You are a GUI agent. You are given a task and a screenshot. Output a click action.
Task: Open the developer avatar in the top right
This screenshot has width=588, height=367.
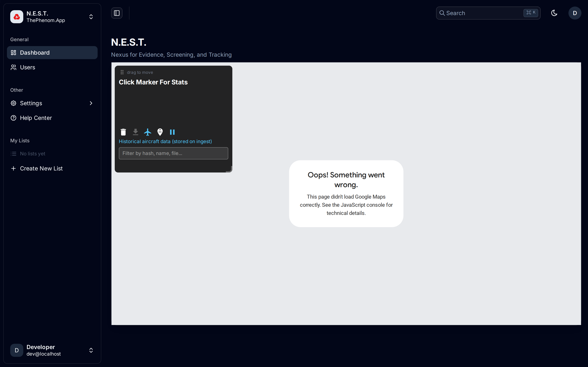tap(575, 13)
